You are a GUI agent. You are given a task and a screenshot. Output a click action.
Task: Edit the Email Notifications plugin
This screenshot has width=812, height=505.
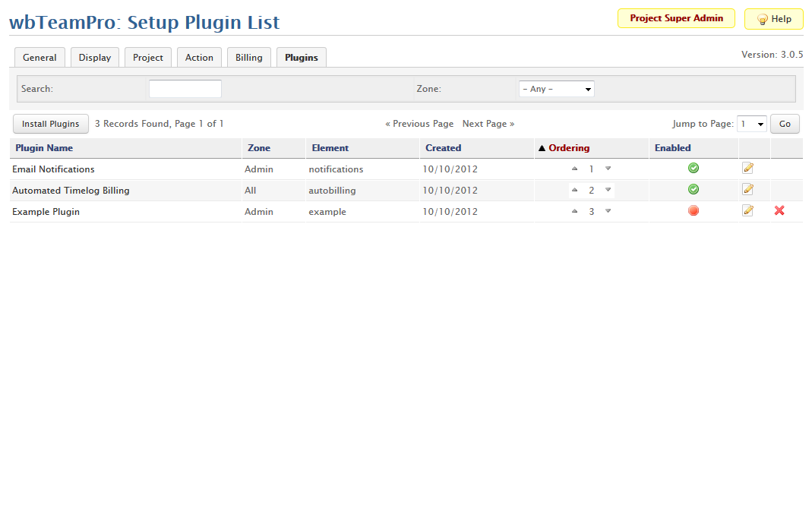(747, 169)
